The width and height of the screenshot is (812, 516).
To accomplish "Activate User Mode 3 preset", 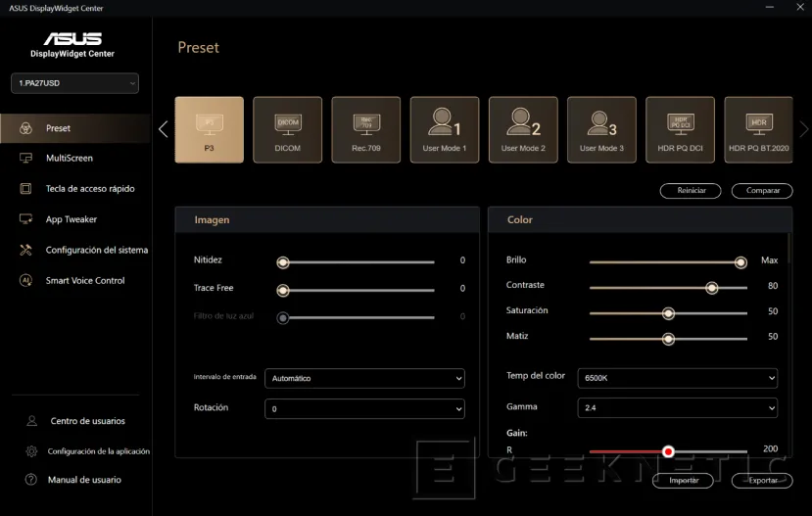I will point(601,129).
